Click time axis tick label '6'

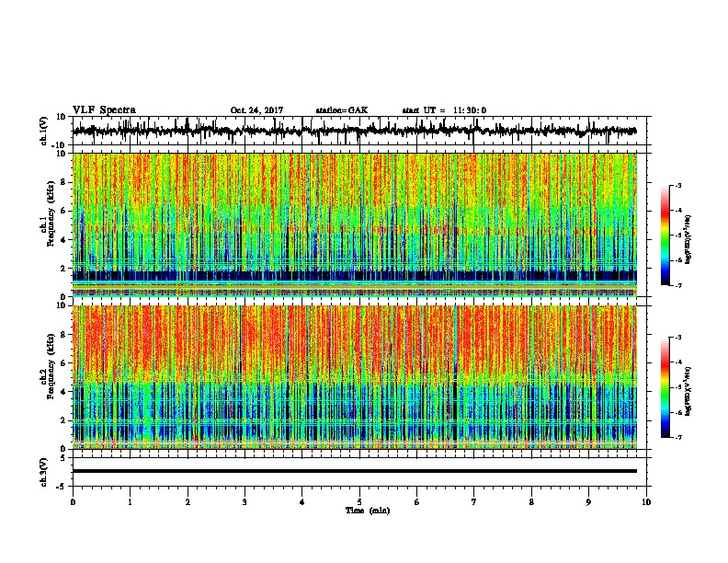(x=417, y=502)
